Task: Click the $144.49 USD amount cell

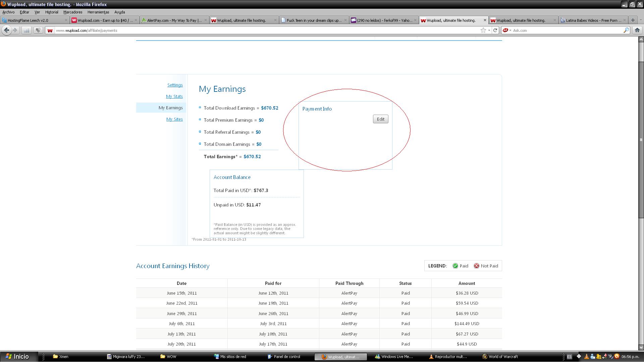Action: pos(467,324)
